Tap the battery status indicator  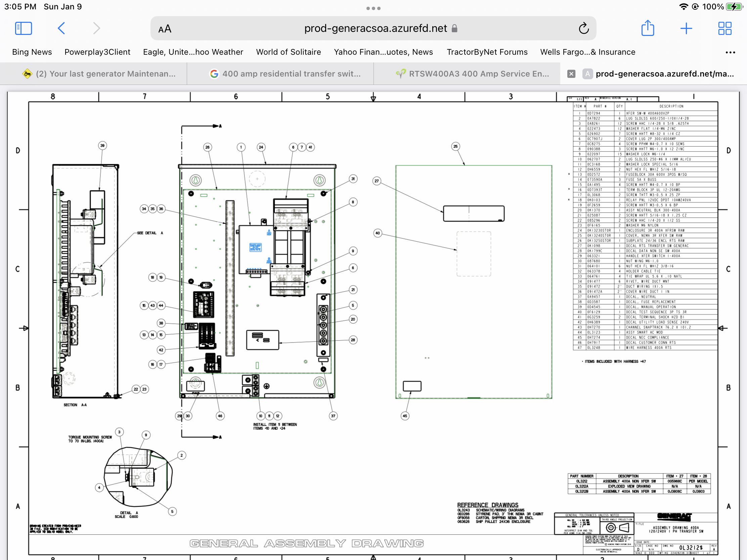(734, 7)
